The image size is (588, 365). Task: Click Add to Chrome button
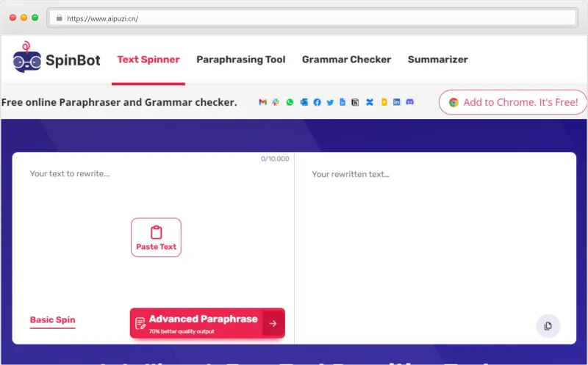512,102
